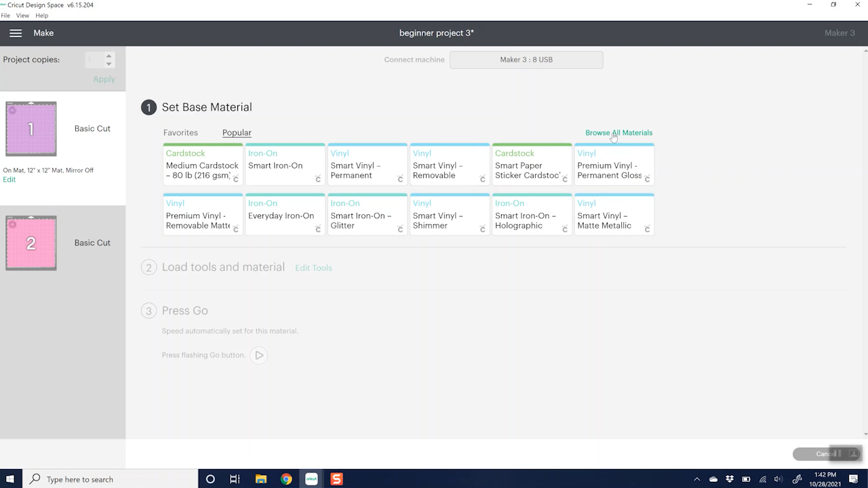Click the Go play icon
Screen dimensions: 868x488
259,355
